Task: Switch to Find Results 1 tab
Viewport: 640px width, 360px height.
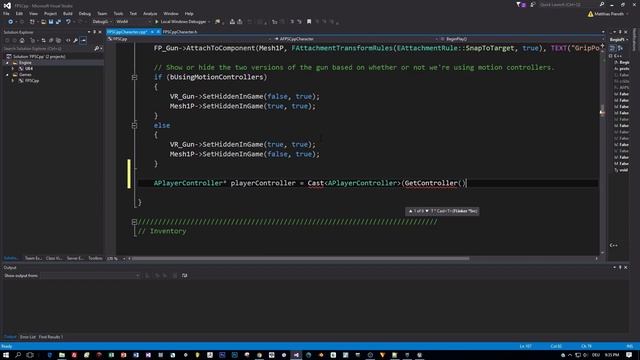Action: 51,337
